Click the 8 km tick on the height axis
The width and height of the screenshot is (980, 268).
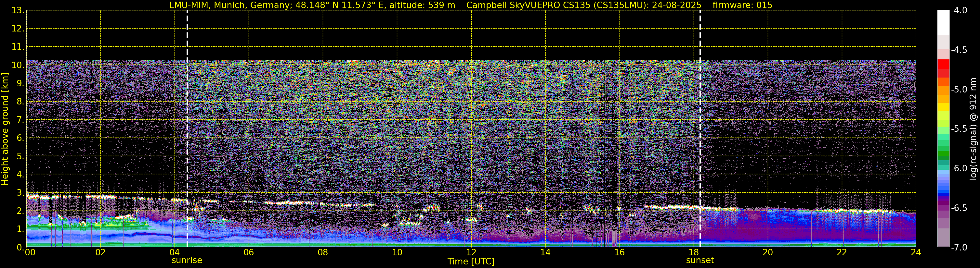pos(20,102)
